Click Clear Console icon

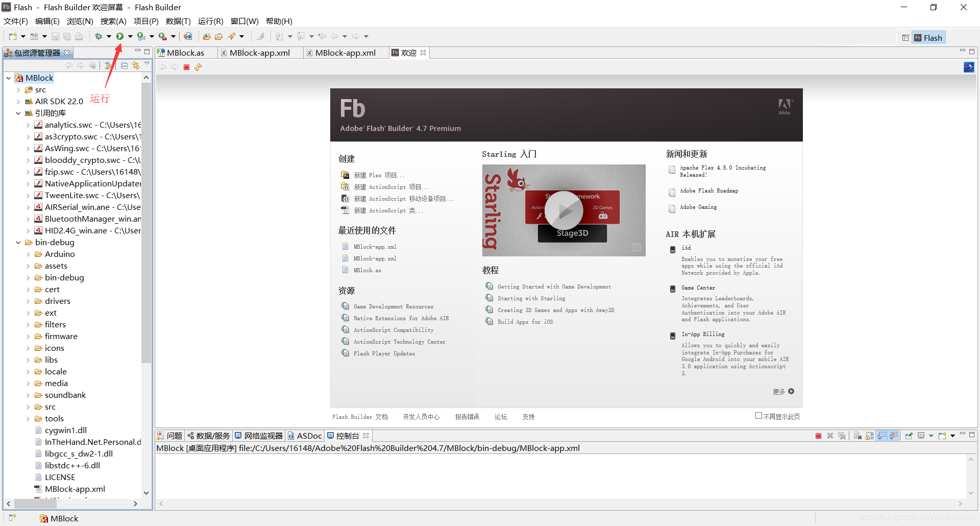(857, 436)
